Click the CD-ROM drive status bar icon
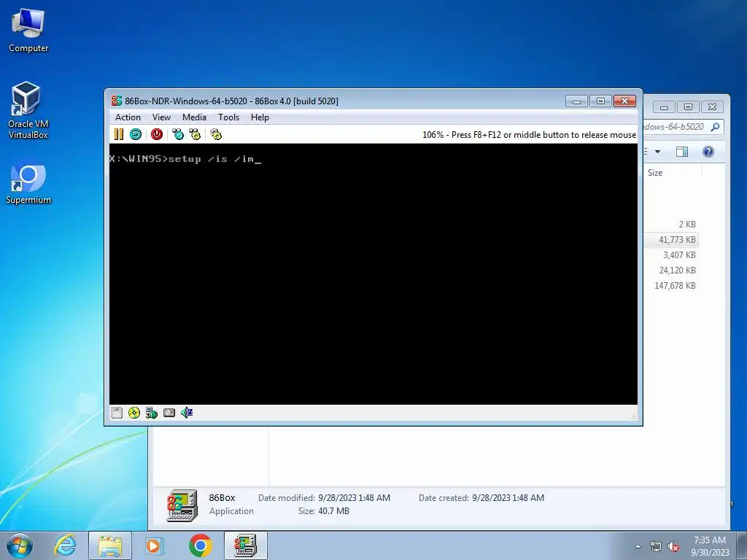 (x=134, y=413)
